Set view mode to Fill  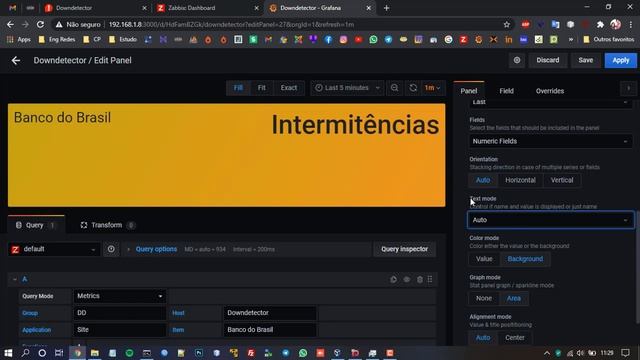[x=238, y=88]
